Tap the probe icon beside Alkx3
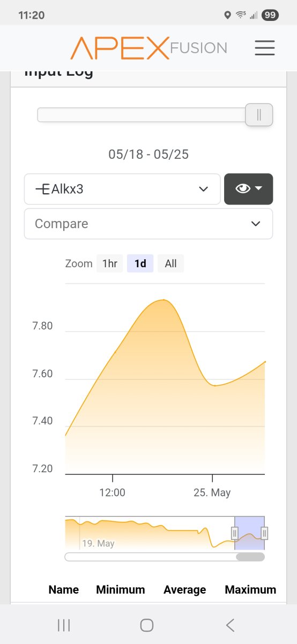The width and height of the screenshot is (297, 644). (42, 189)
